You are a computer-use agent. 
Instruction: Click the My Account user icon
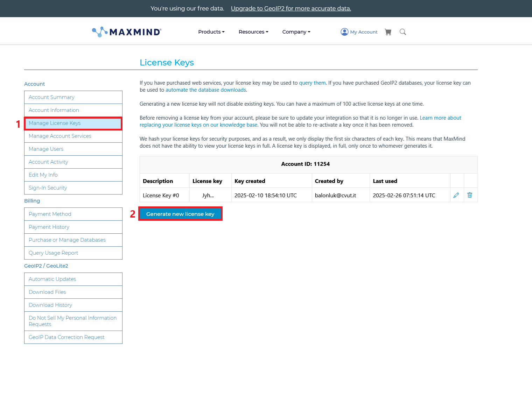coord(344,32)
